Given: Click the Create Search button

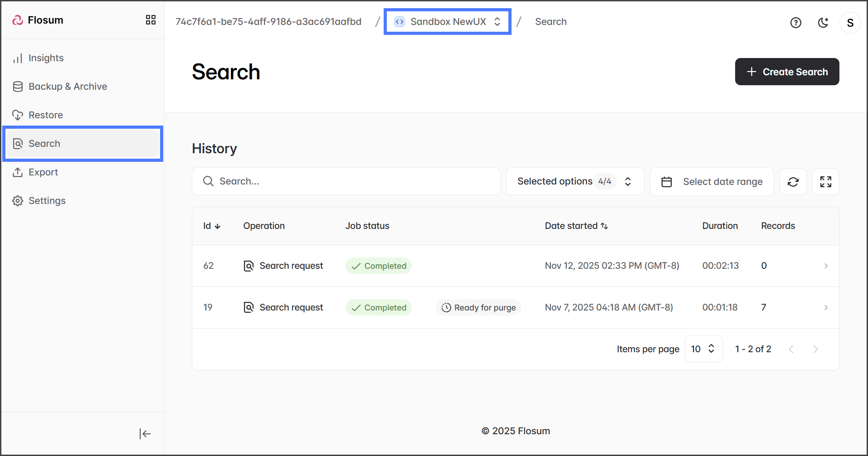Looking at the screenshot, I should [786, 72].
